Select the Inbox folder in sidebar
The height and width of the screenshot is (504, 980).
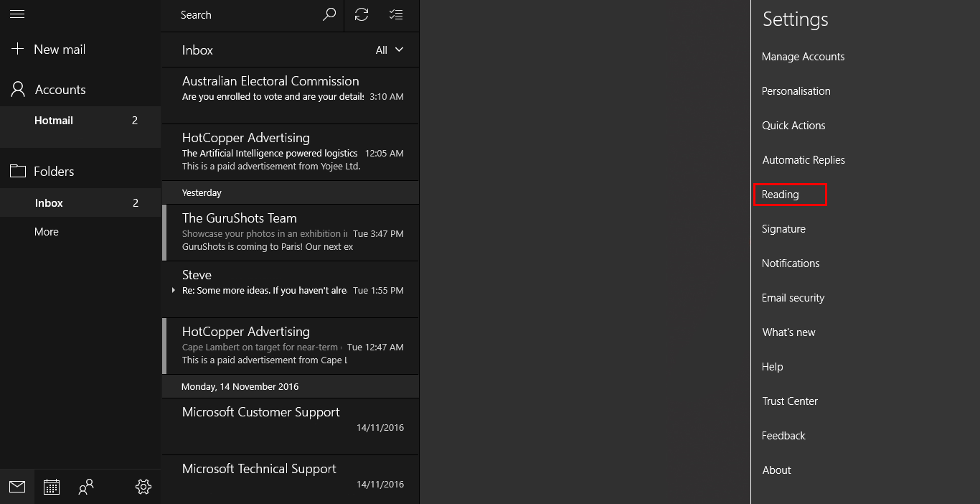pyautogui.click(x=80, y=203)
